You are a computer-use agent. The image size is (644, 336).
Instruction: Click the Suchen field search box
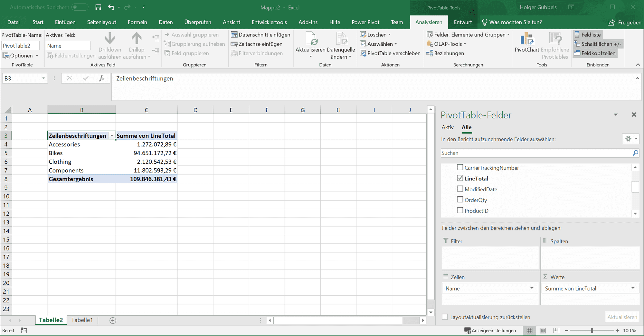tap(536, 153)
